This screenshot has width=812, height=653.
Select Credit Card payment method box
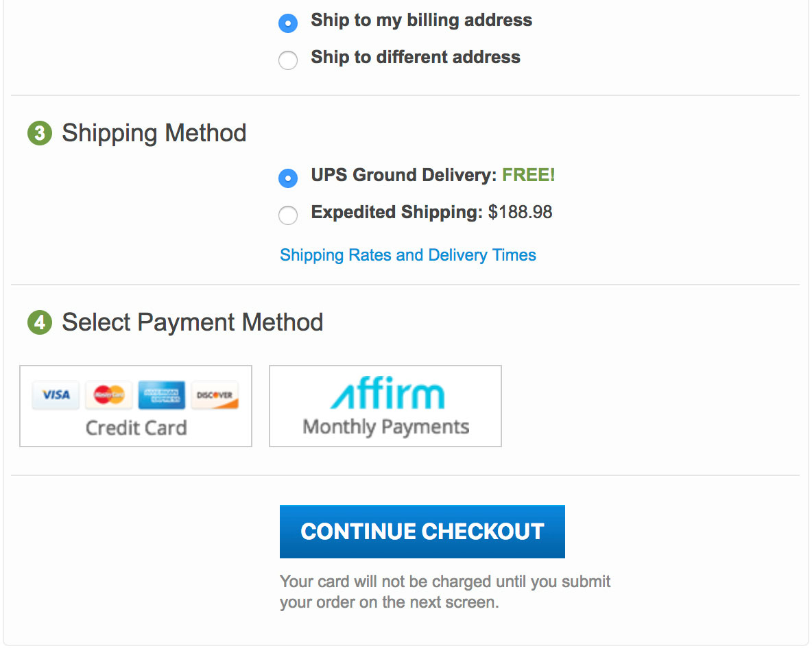[x=136, y=406]
